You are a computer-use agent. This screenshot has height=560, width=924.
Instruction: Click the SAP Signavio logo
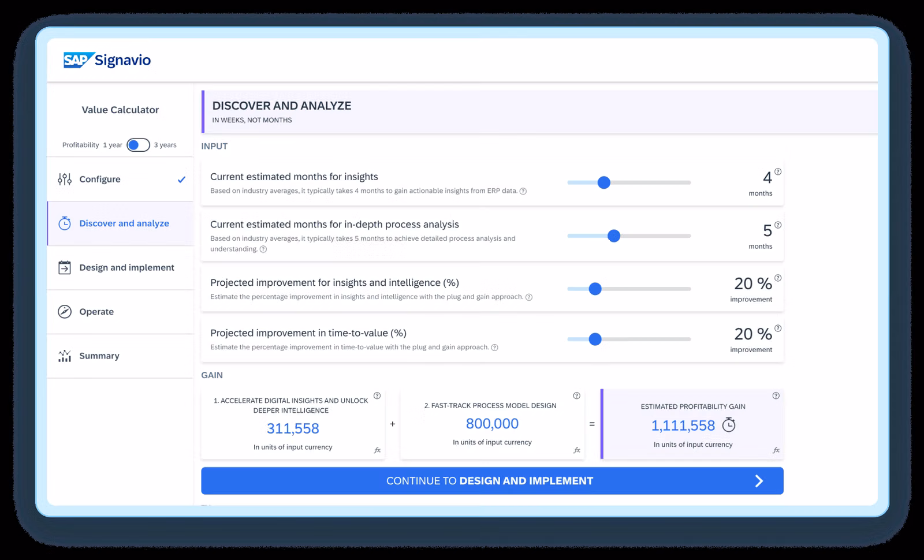coord(107,60)
